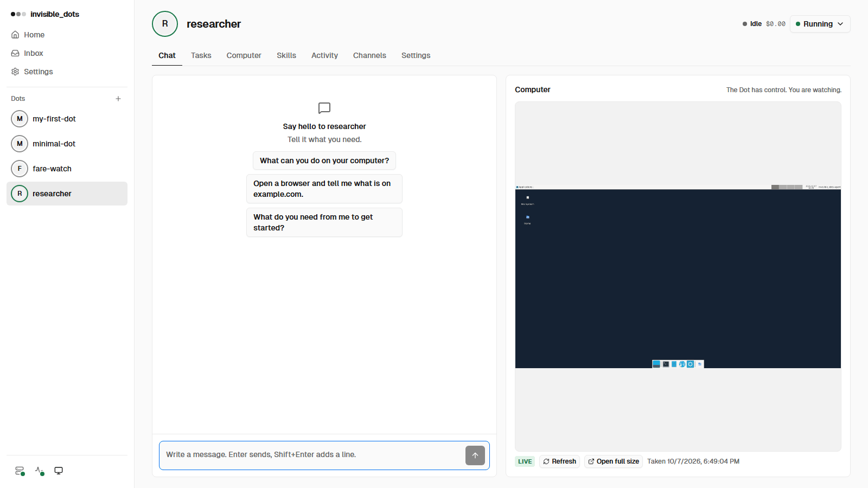This screenshot has width=868, height=488.
Task: Click the terminal icon in remote desktop dock
Action: pyautogui.click(x=666, y=364)
